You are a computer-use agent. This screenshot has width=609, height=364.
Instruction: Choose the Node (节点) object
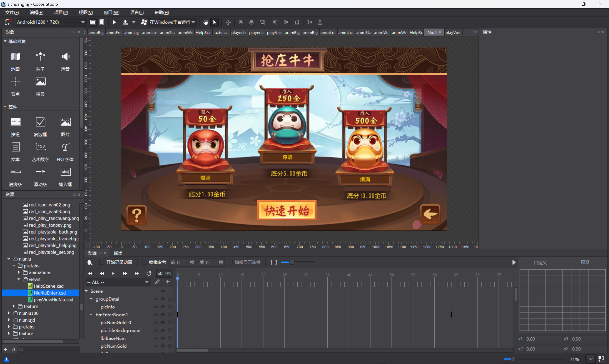pos(15,86)
